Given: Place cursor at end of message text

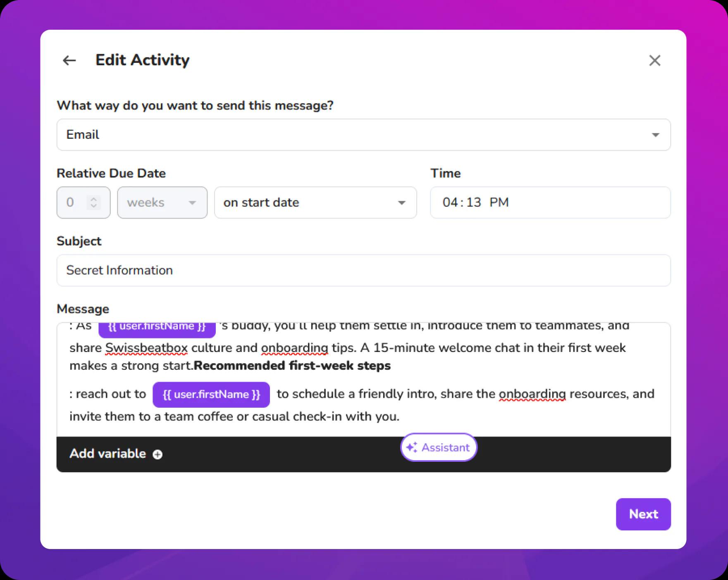Looking at the screenshot, I should click(400, 416).
